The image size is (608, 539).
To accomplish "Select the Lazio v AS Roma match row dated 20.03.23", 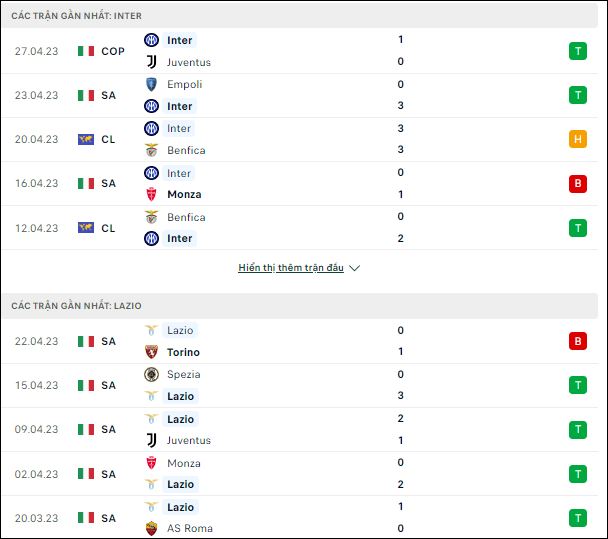I will pos(301,517).
